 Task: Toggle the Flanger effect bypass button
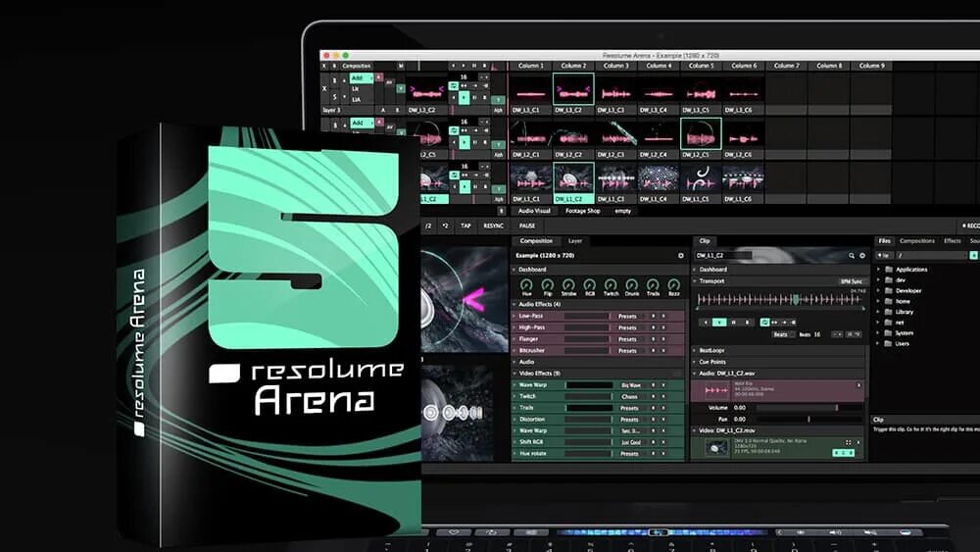tap(654, 339)
